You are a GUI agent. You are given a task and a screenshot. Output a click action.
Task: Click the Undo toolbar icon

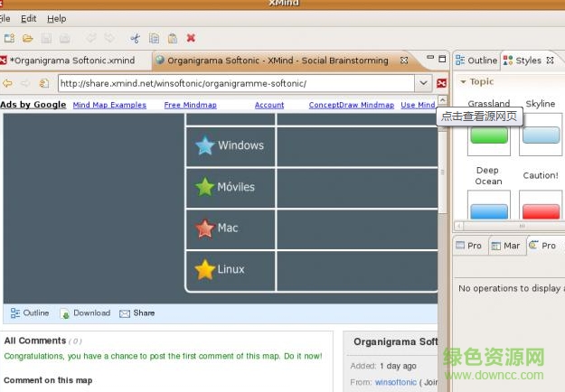[91, 38]
